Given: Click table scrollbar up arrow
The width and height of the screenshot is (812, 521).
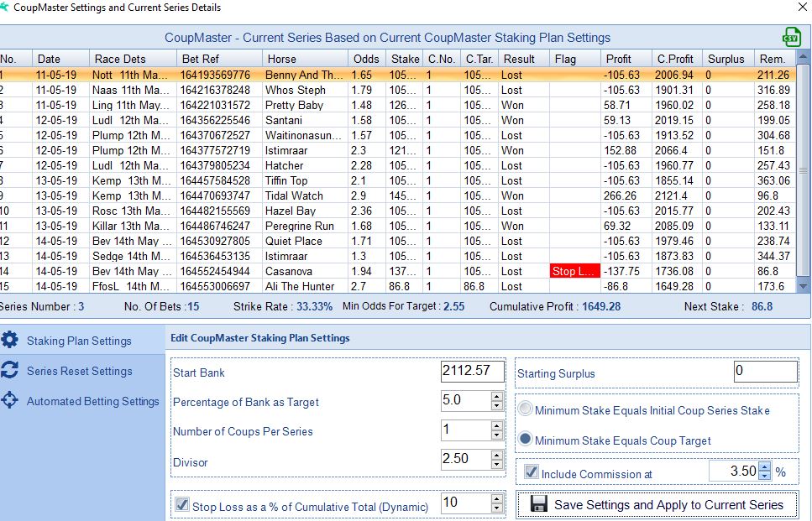Looking at the screenshot, I should [x=804, y=56].
